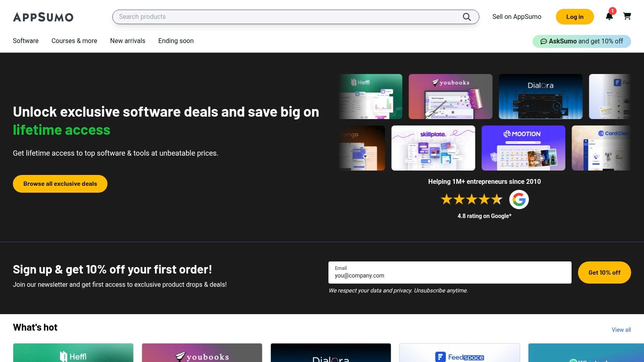Click the Email input field
This screenshot has height=362, width=644.
450,272
